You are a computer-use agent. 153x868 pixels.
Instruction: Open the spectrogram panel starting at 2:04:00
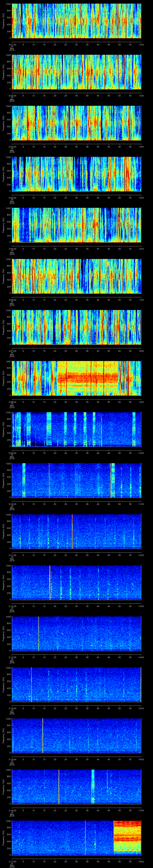coord(77,174)
